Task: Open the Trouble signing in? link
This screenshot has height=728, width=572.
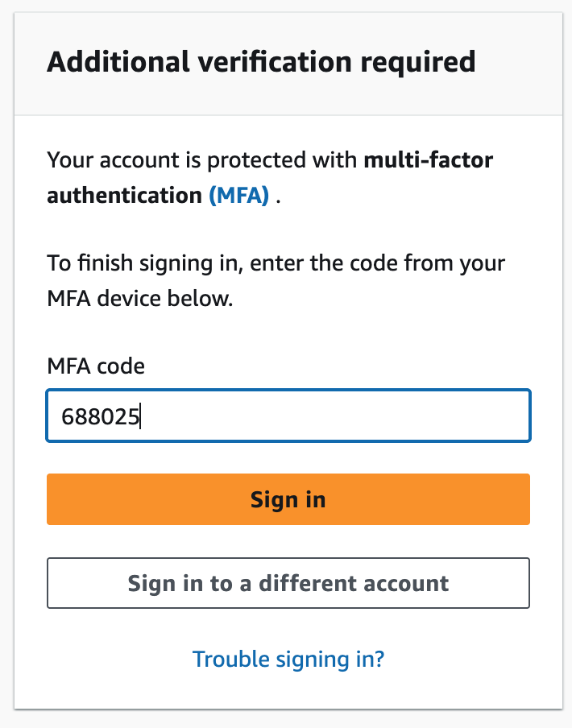Action: (x=288, y=660)
